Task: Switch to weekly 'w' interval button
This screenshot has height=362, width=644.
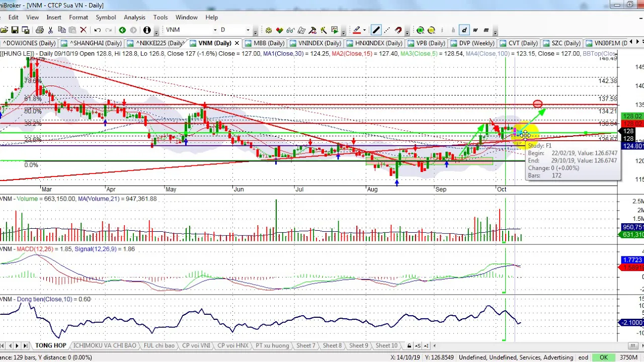Action: 475,30
